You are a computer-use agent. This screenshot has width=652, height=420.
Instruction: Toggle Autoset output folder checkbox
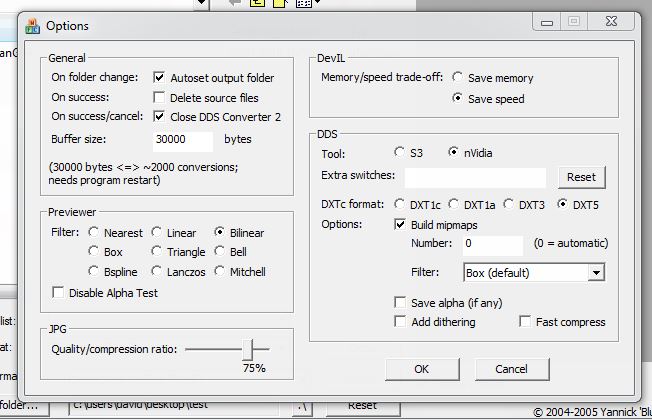pos(160,77)
